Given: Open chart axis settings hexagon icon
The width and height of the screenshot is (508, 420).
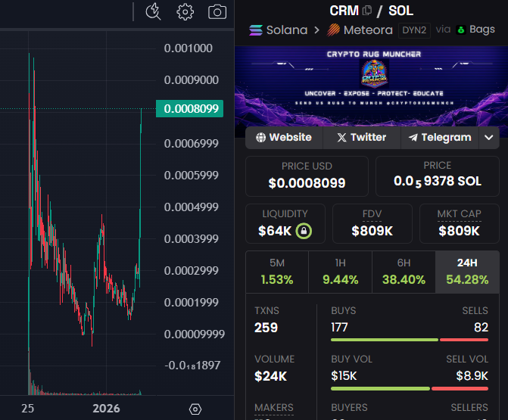Looking at the screenshot, I should [x=195, y=409].
